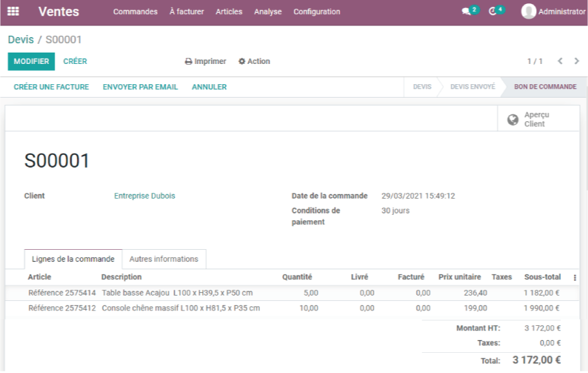
Task: Sort by Facturé column header
Action: pos(411,277)
